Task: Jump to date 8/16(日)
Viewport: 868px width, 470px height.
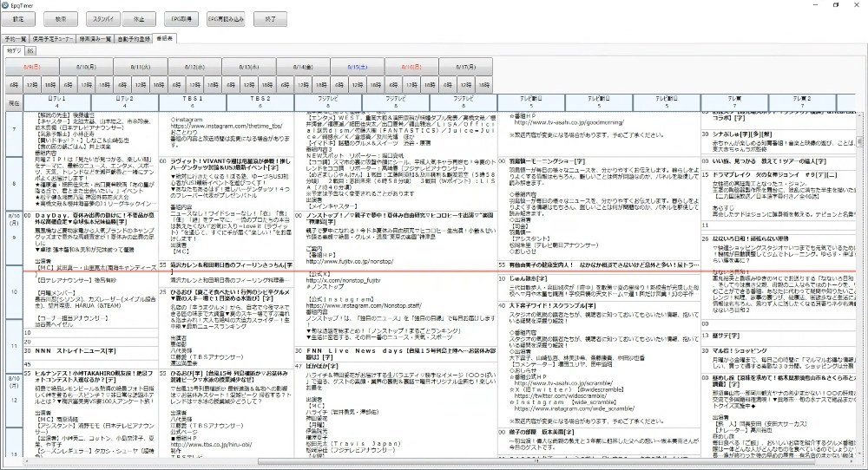Action: tap(411, 67)
